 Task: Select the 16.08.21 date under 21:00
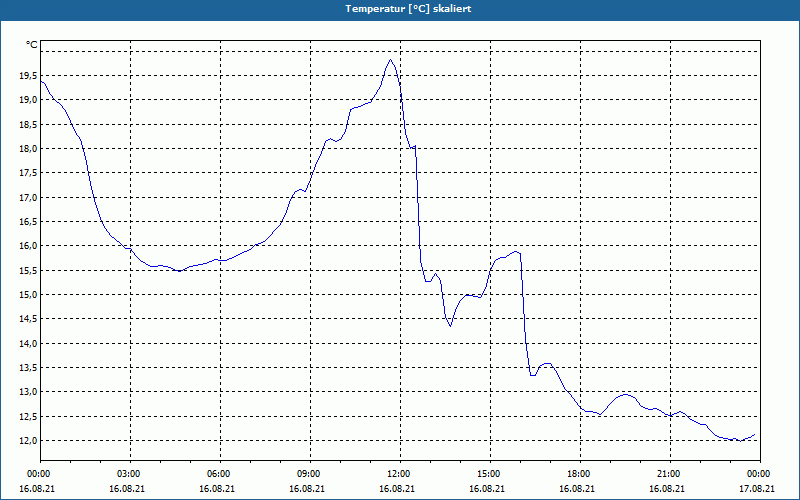click(667, 488)
